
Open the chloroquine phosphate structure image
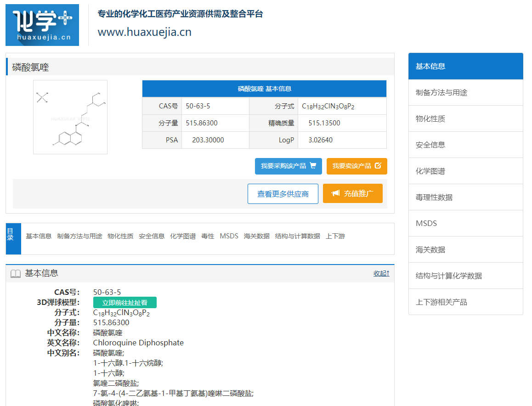pos(70,117)
